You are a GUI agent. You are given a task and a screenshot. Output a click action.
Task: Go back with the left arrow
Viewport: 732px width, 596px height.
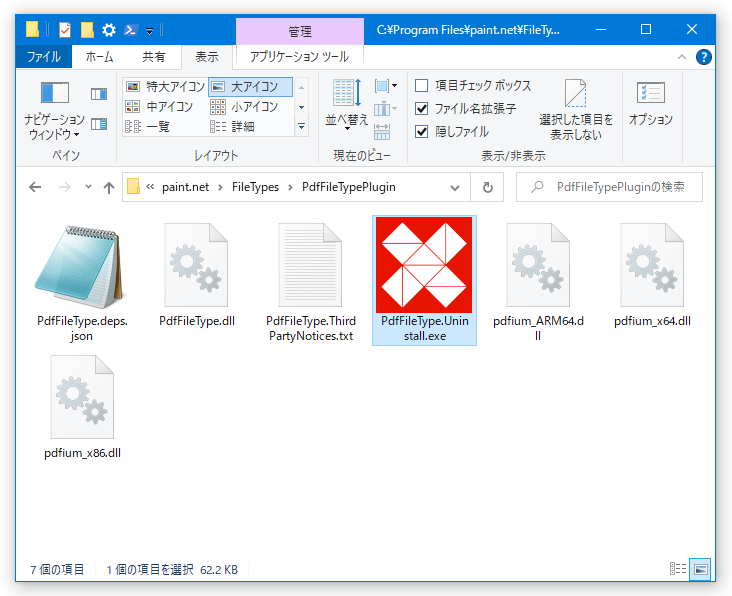point(35,188)
